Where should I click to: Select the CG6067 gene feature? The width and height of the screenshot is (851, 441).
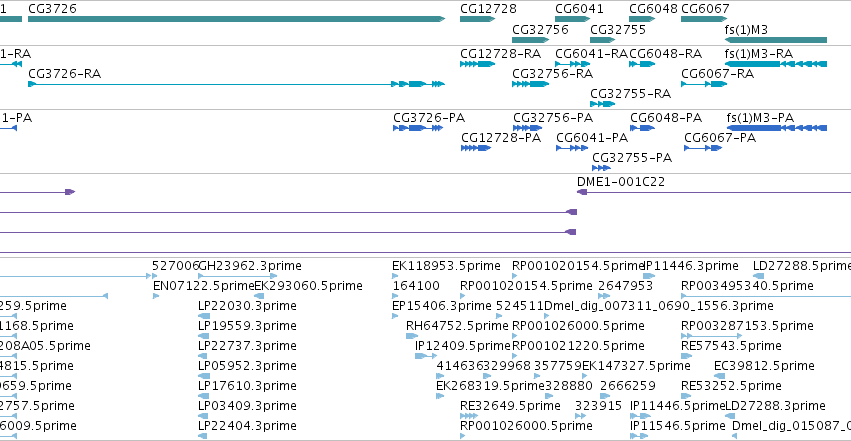tap(704, 19)
